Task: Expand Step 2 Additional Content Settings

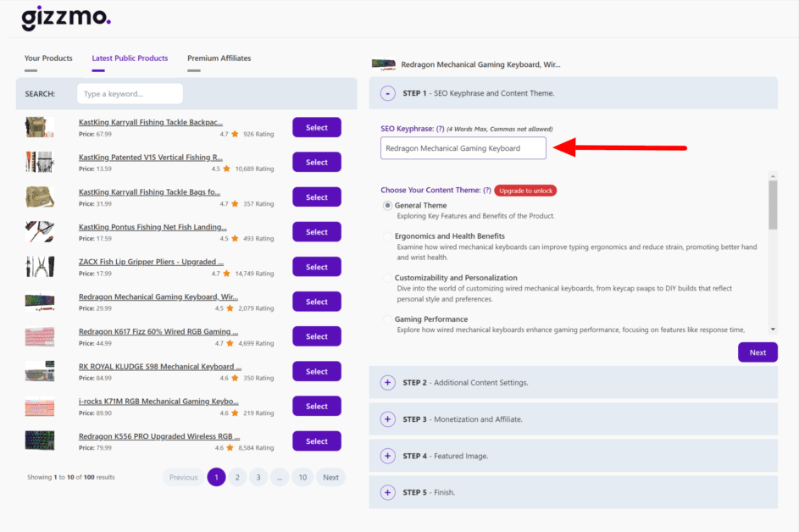Action: [388, 383]
